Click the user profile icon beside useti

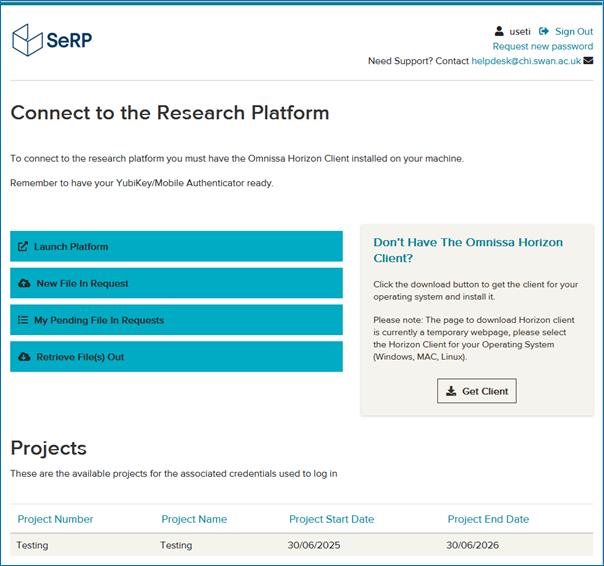click(x=499, y=31)
